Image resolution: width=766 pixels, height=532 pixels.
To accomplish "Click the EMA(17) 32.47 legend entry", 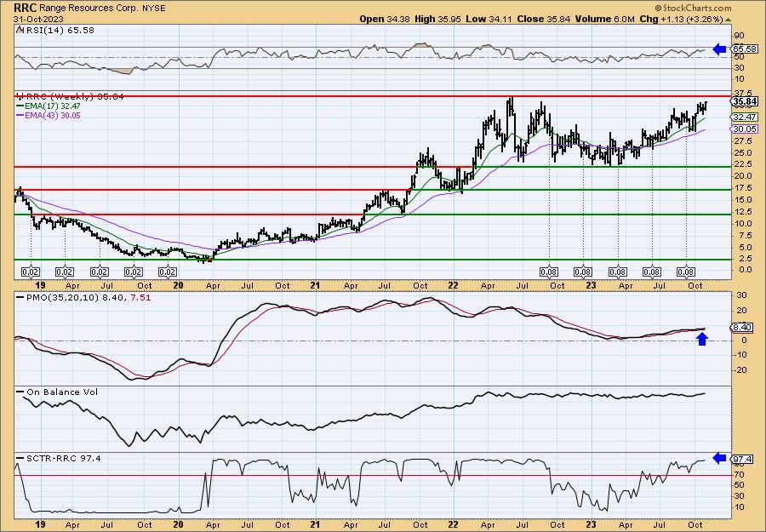I will click(54, 106).
